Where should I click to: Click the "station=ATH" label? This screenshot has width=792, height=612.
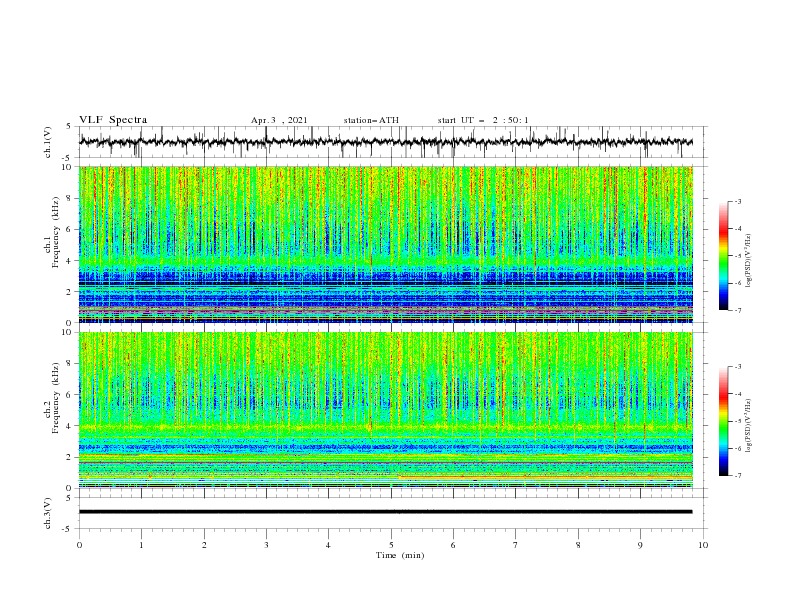[371, 120]
